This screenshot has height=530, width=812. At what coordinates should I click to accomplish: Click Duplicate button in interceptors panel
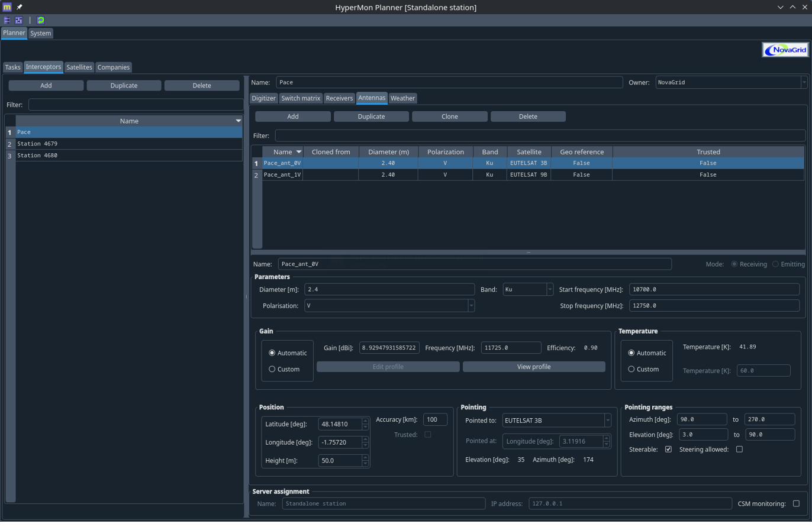pos(124,86)
